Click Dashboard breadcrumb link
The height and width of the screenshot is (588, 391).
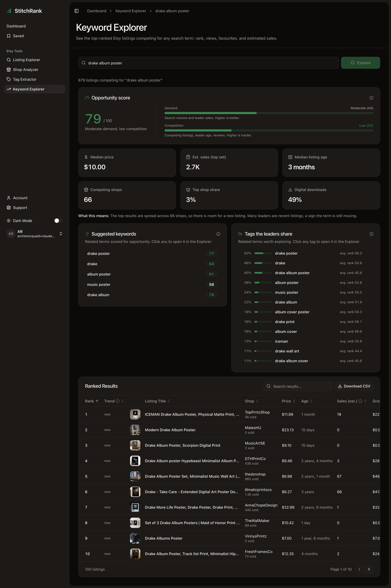click(97, 11)
